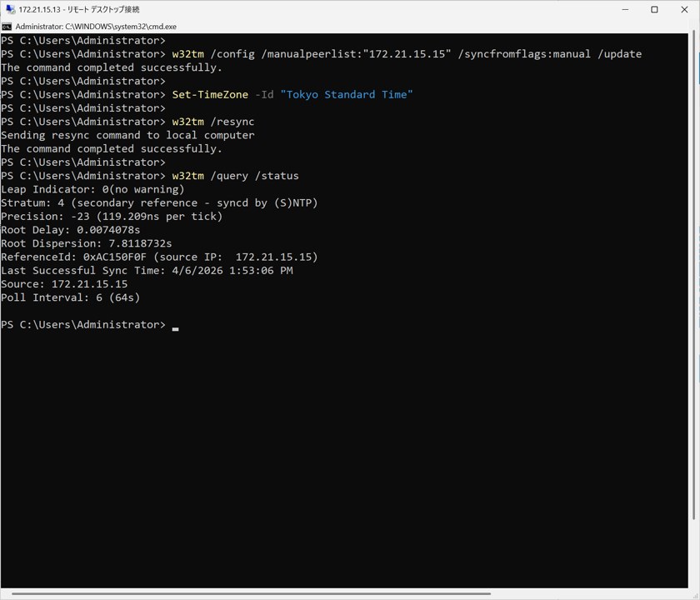This screenshot has height=600, width=700.
Task: Click the 'w32tm /query /status' command
Action: click(x=235, y=176)
